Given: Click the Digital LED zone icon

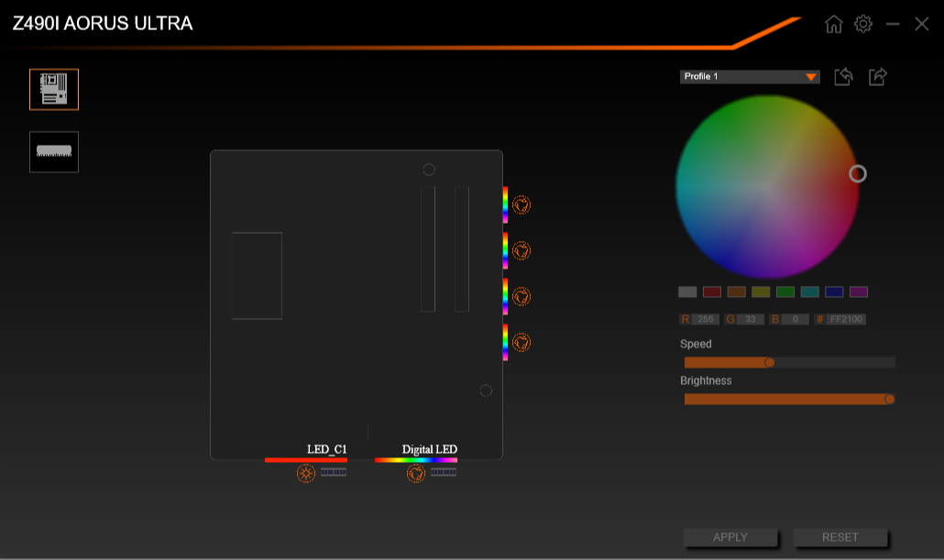Looking at the screenshot, I should (x=417, y=473).
